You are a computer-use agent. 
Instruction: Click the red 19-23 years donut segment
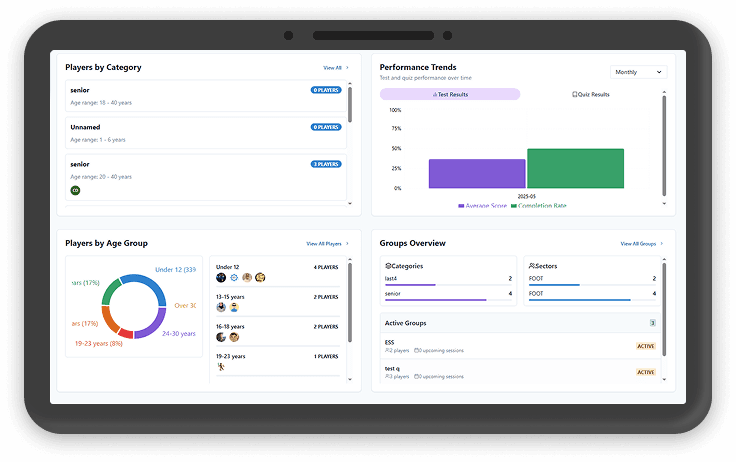click(x=125, y=334)
